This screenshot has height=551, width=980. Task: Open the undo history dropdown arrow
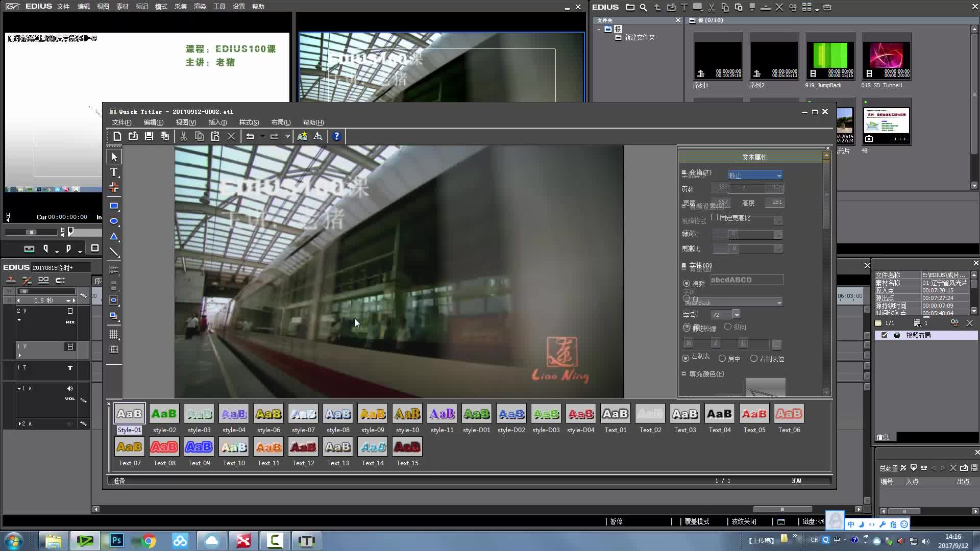point(262,136)
